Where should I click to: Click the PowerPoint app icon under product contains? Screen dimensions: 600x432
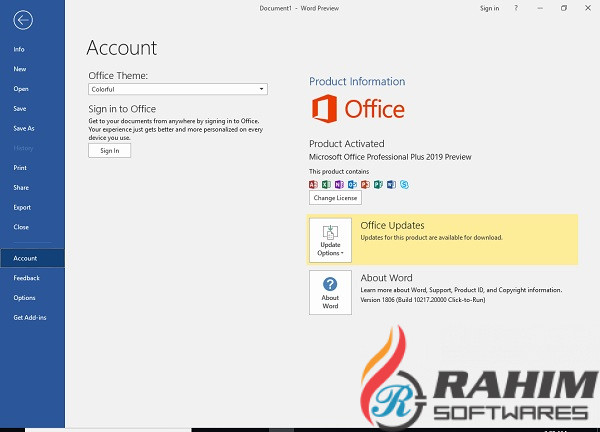365,184
